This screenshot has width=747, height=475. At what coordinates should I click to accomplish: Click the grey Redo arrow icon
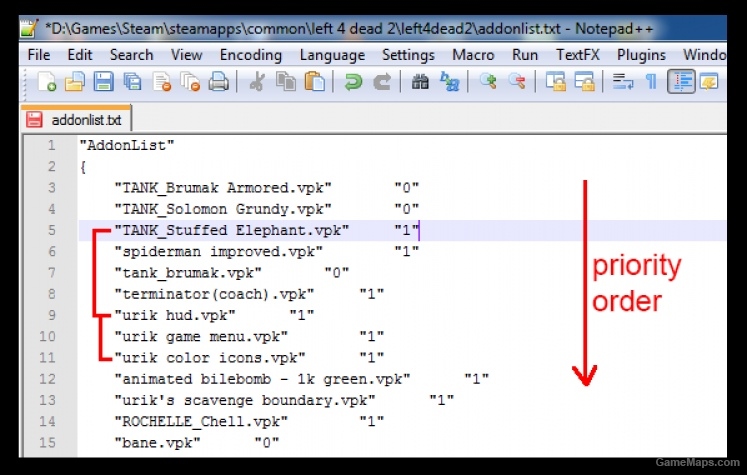click(382, 81)
